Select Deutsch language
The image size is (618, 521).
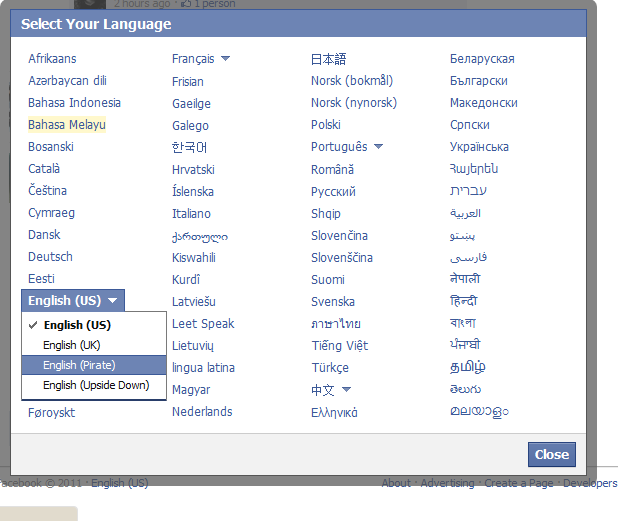pyautogui.click(x=50, y=257)
